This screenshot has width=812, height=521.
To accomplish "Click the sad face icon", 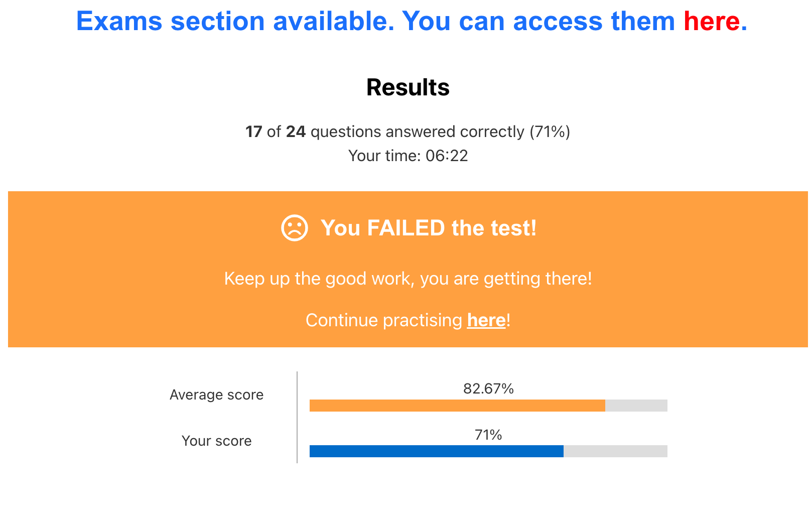I will 294,228.
